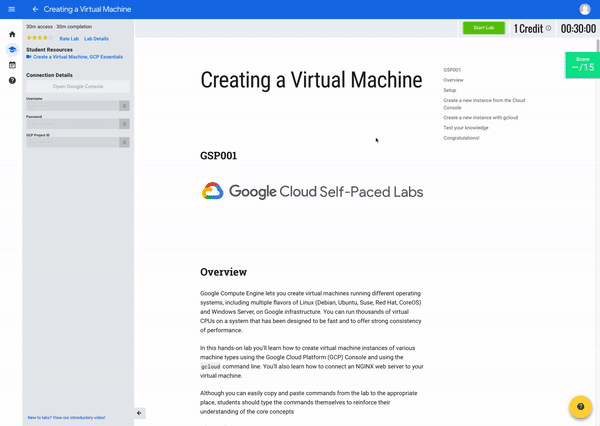Click the back arrow in header

coord(36,9)
